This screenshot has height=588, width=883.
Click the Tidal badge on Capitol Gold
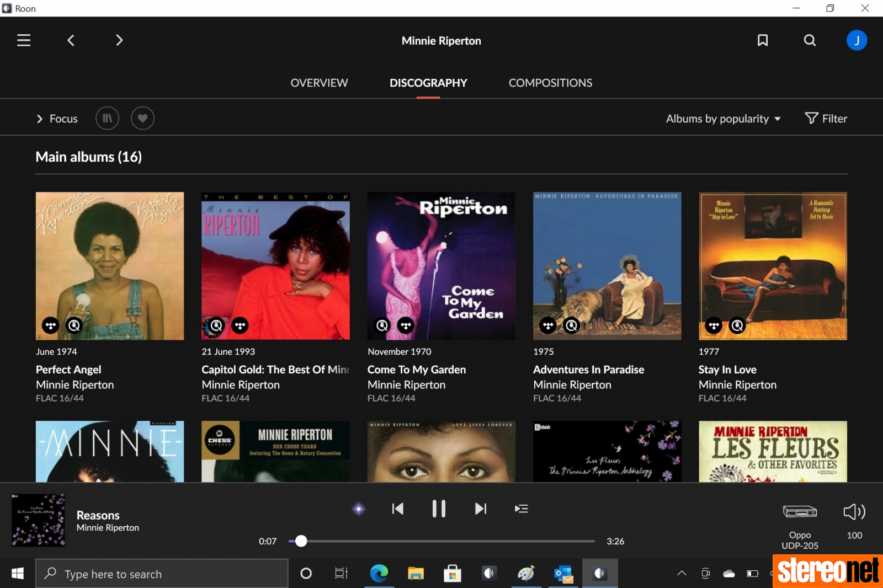click(240, 325)
